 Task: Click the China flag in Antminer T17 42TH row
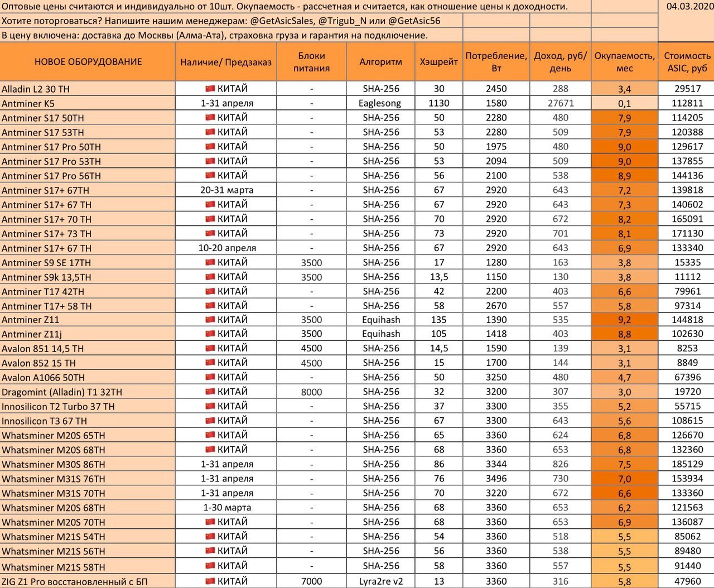click(210, 292)
